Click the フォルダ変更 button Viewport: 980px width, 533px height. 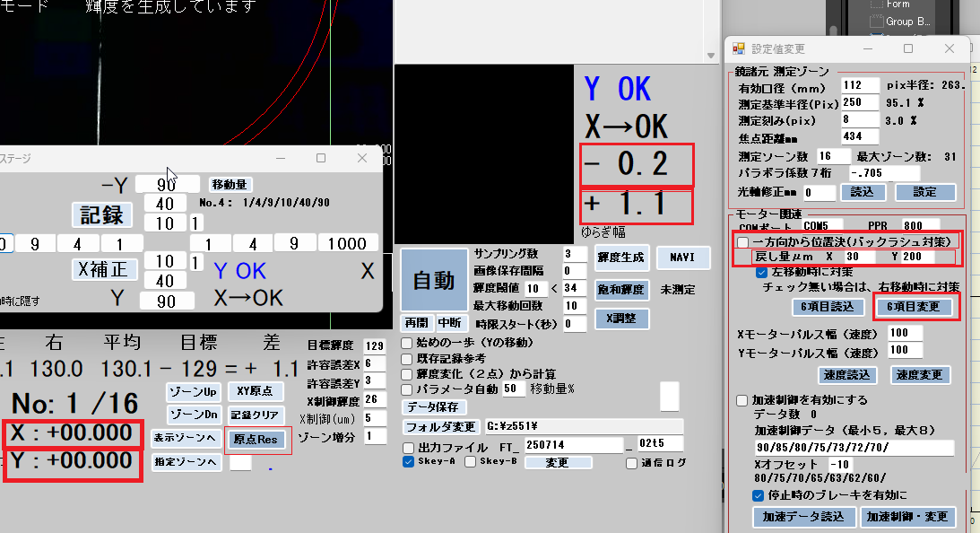pyautogui.click(x=439, y=426)
